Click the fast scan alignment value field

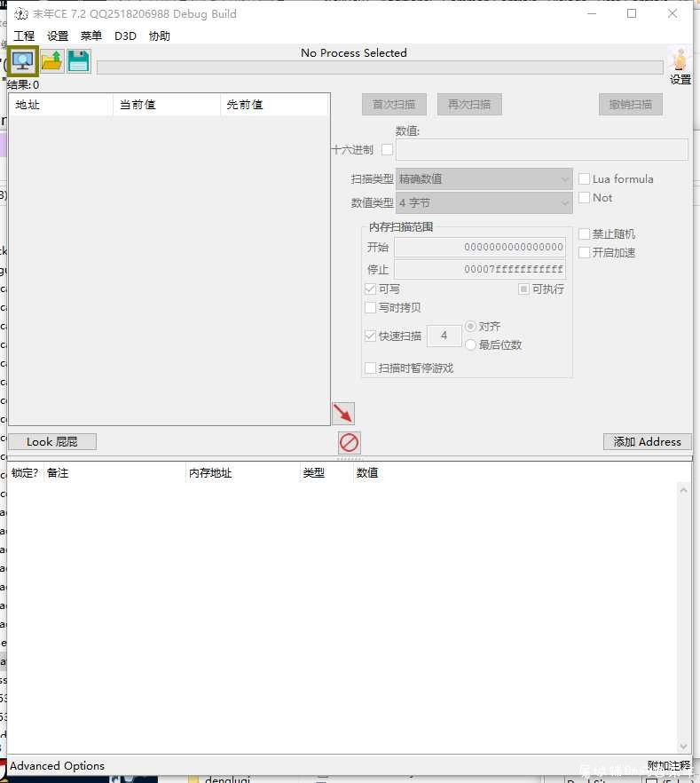pyautogui.click(x=444, y=336)
